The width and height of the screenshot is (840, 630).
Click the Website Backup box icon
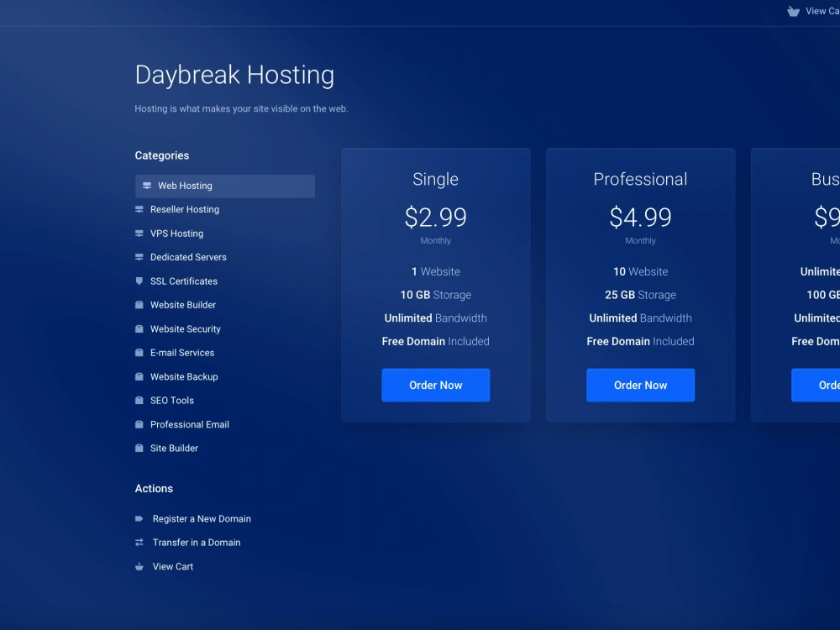click(x=139, y=376)
